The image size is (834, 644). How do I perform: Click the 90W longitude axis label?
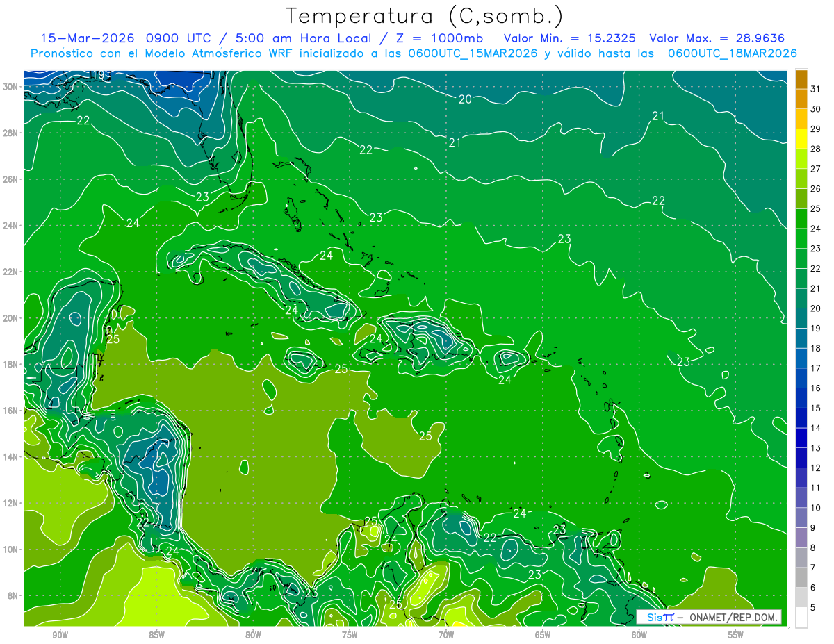point(60,635)
